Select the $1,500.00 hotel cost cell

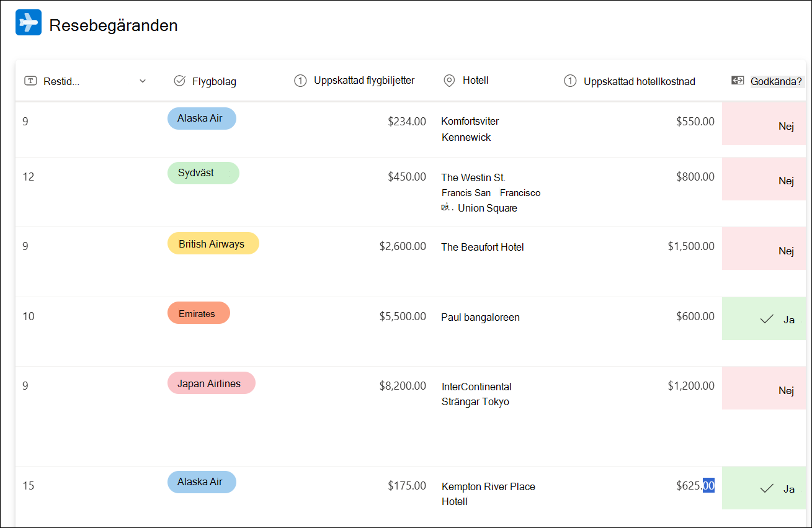click(x=691, y=246)
